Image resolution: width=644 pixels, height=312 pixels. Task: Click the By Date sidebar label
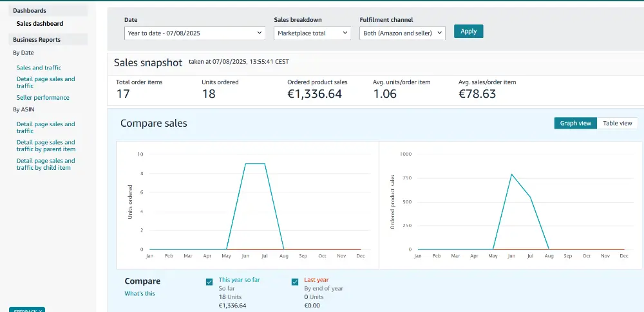coord(23,53)
